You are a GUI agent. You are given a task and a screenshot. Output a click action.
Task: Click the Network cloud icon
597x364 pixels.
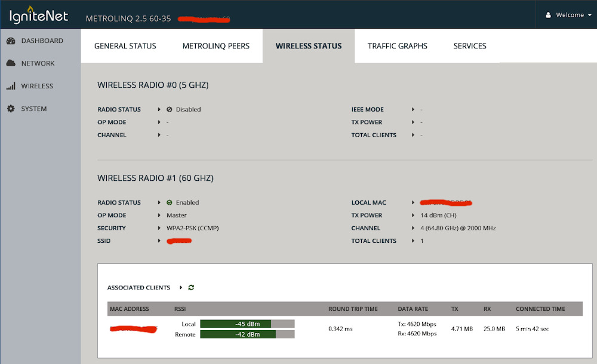pyautogui.click(x=11, y=63)
